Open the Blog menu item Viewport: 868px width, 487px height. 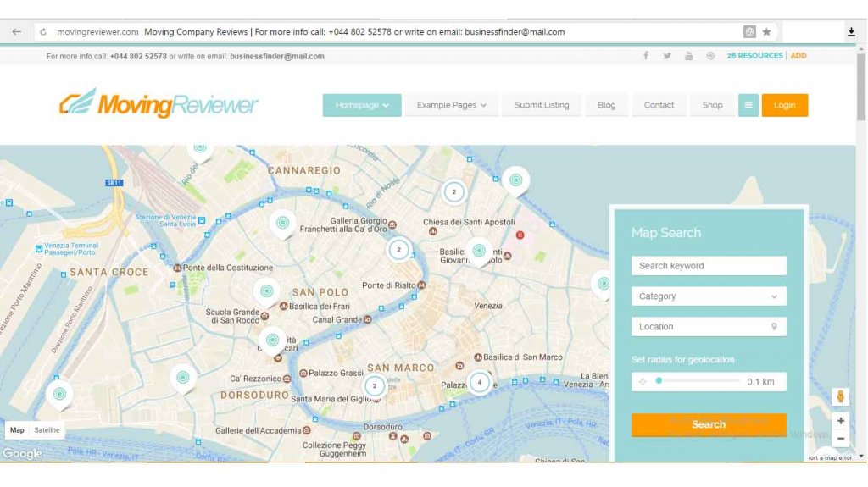coord(606,105)
